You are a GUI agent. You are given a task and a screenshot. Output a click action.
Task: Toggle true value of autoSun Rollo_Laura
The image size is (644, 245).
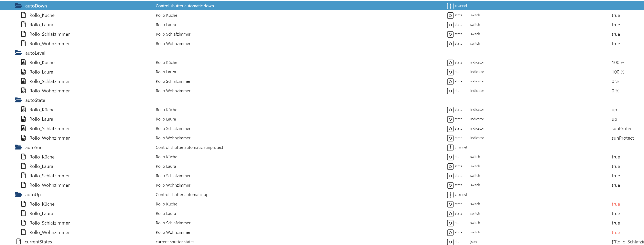tap(616, 166)
